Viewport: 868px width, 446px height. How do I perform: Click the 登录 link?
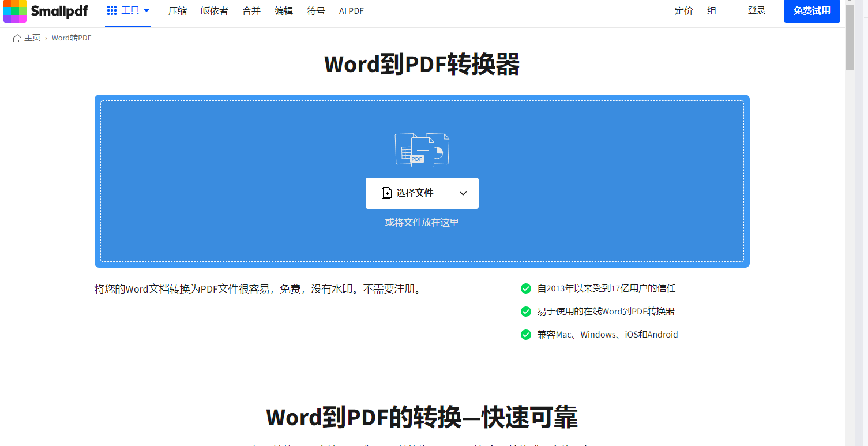coord(757,10)
